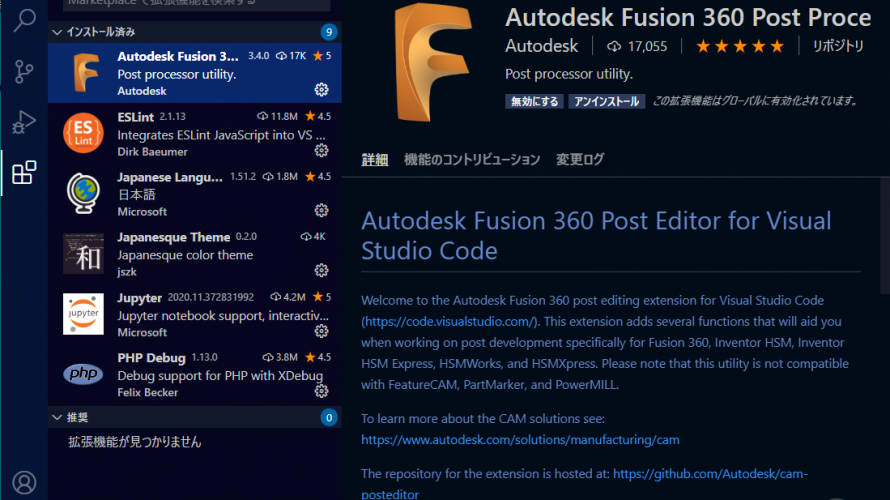The height and width of the screenshot is (500, 890).
Task: Open the Run and Debug view
Action: click(24, 122)
